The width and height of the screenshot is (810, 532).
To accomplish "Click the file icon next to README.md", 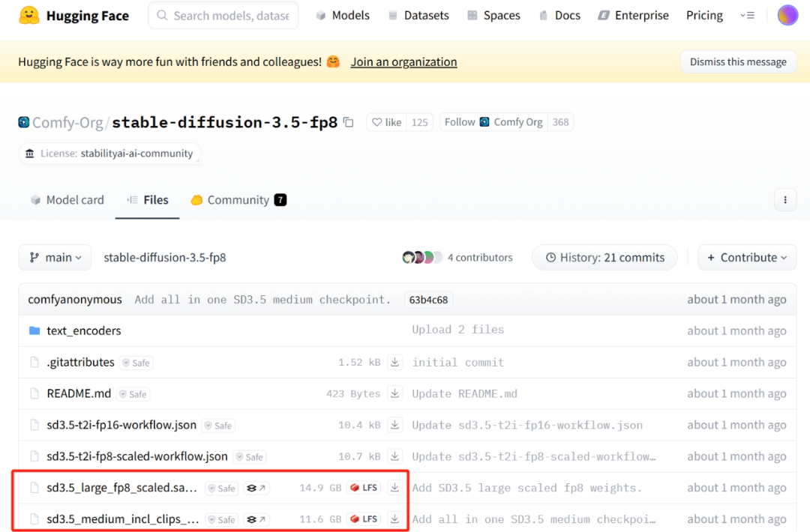I will [34, 393].
